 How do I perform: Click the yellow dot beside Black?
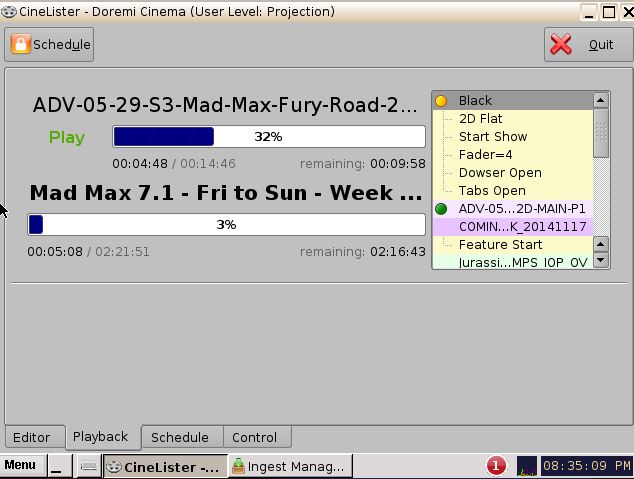pos(441,101)
